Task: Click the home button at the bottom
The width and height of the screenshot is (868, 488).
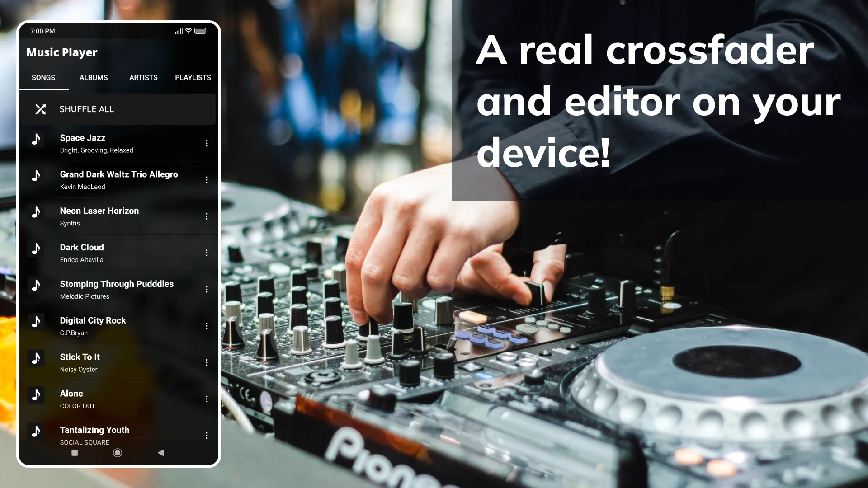Action: (118, 453)
